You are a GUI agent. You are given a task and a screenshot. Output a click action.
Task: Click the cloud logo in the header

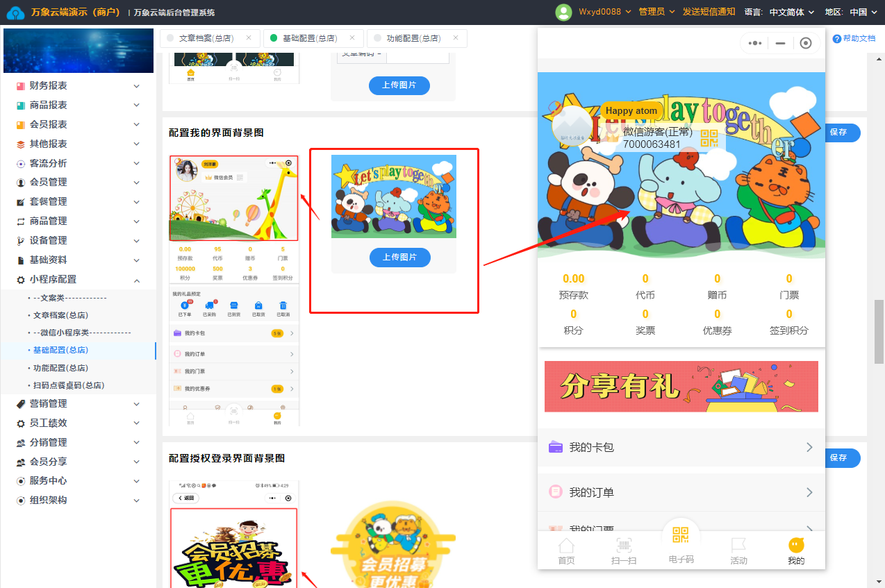point(15,12)
